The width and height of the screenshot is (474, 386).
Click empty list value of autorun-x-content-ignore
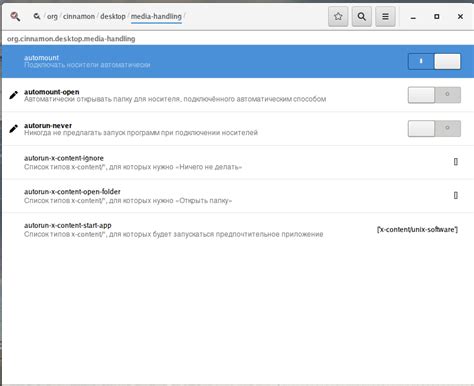[456, 162]
